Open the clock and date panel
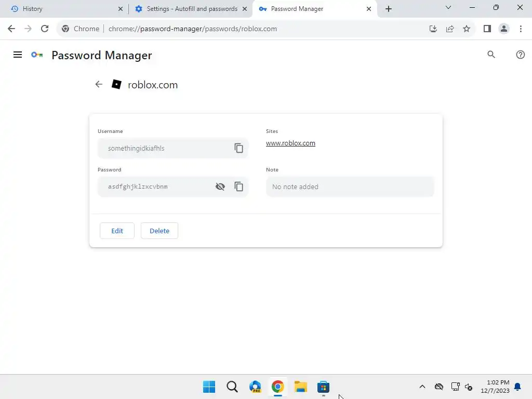The height and width of the screenshot is (399, 532). pos(495,387)
